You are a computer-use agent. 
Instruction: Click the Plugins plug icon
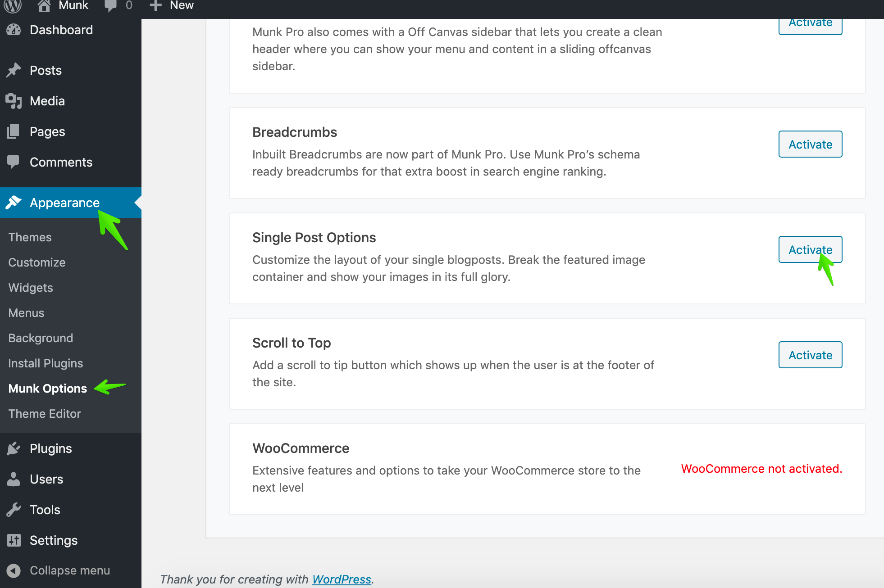(14, 448)
